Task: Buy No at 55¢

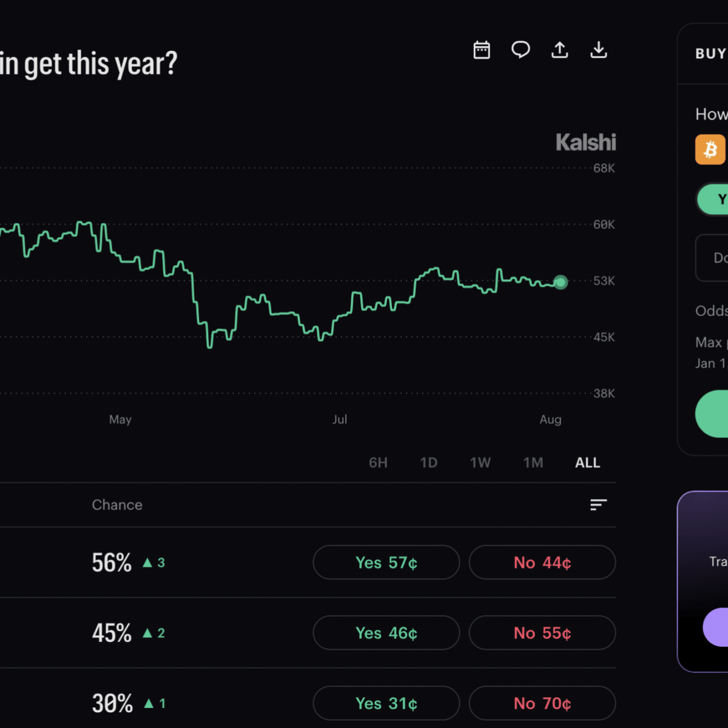Action: 542,633
